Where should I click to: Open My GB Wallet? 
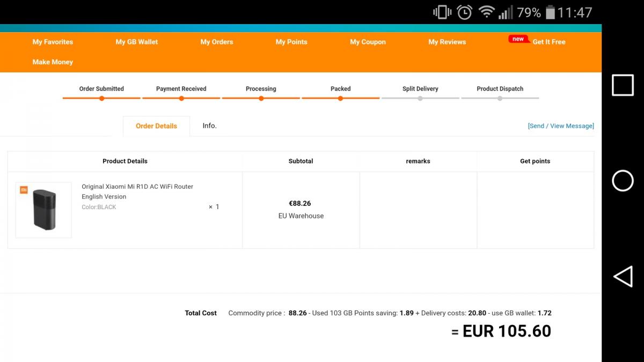point(137,42)
